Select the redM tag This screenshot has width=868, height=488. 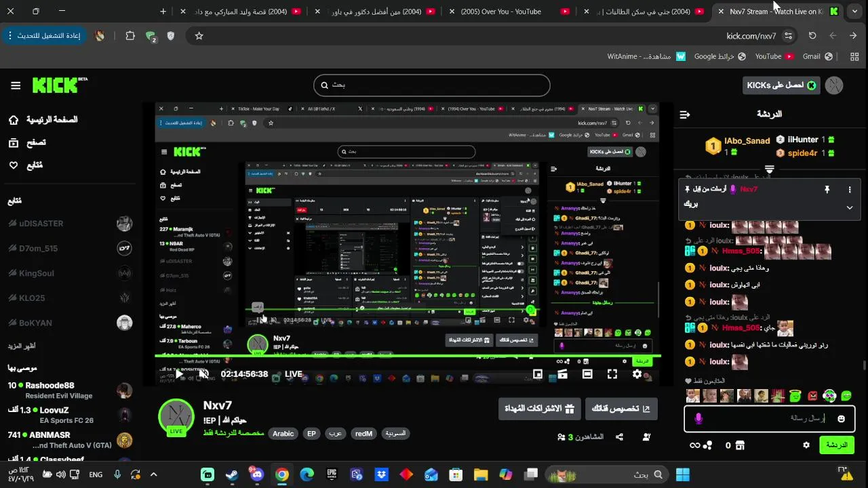tap(364, 434)
